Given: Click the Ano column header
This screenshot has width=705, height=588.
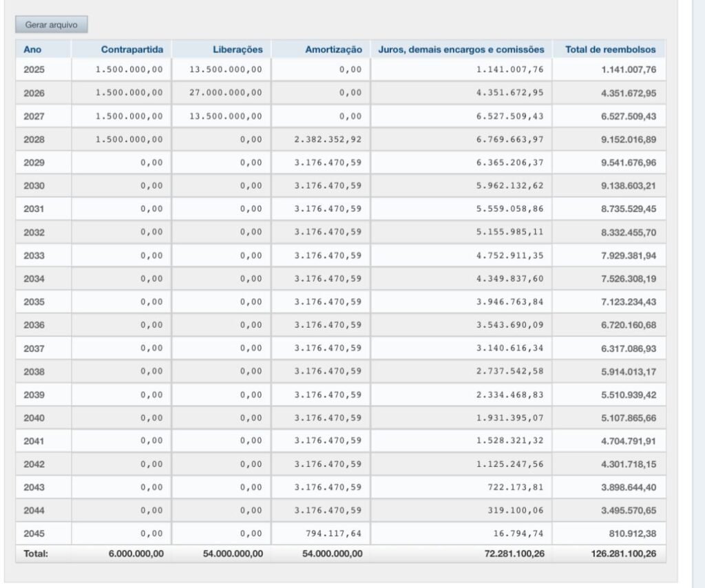Looking at the screenshot, I should 32,50.
